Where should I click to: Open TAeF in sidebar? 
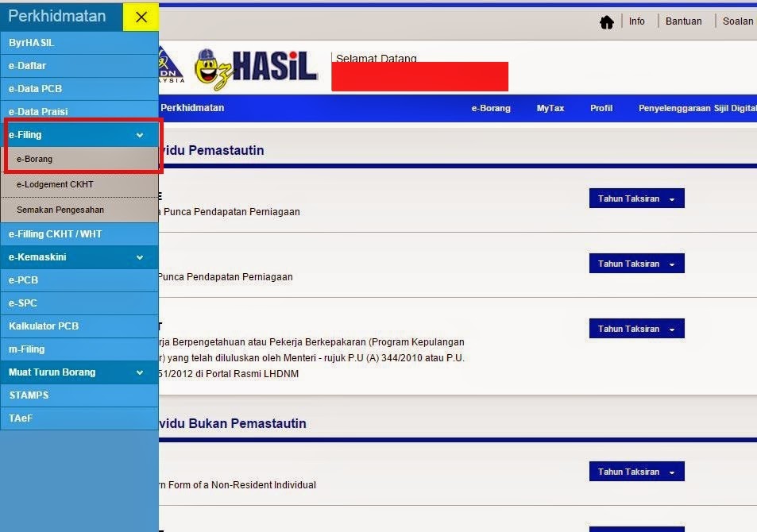coord(79,418)
